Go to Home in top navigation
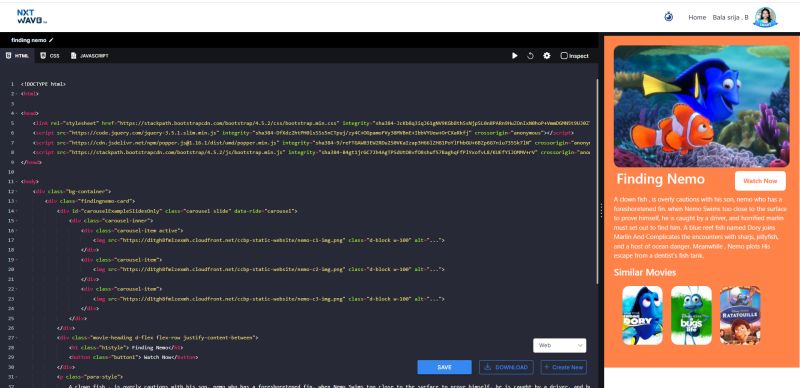This screenshot has width=800, height=388. [697, 17]
